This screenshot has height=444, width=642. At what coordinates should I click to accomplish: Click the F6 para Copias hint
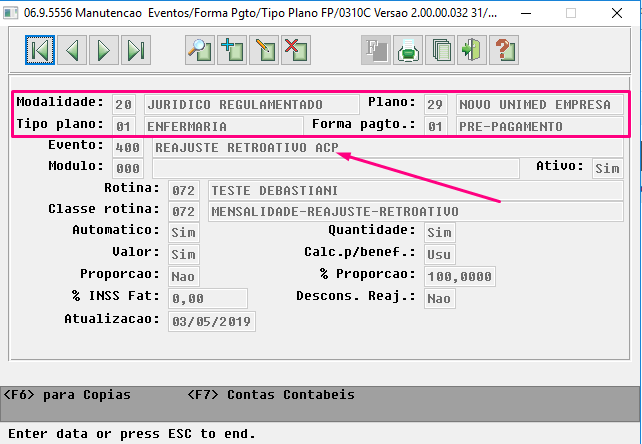click(x=67, y=395)
